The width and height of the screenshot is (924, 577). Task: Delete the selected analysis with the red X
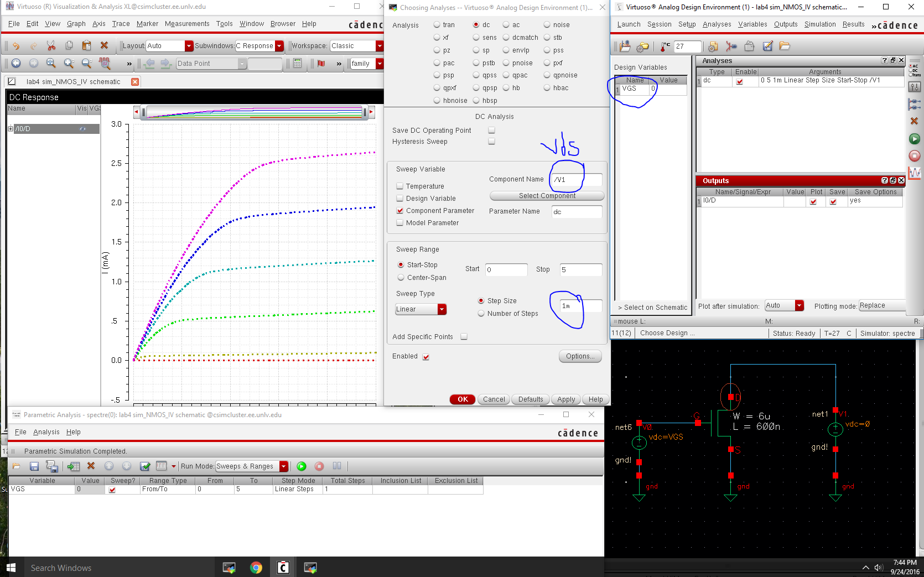coord(914,121)
